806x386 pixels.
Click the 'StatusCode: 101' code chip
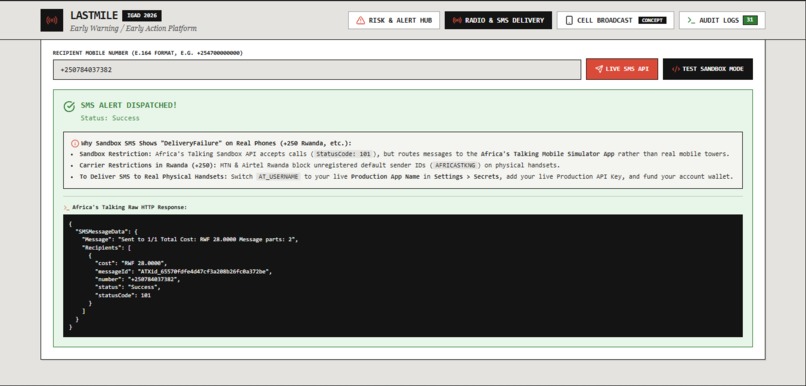tap(343, 154)
